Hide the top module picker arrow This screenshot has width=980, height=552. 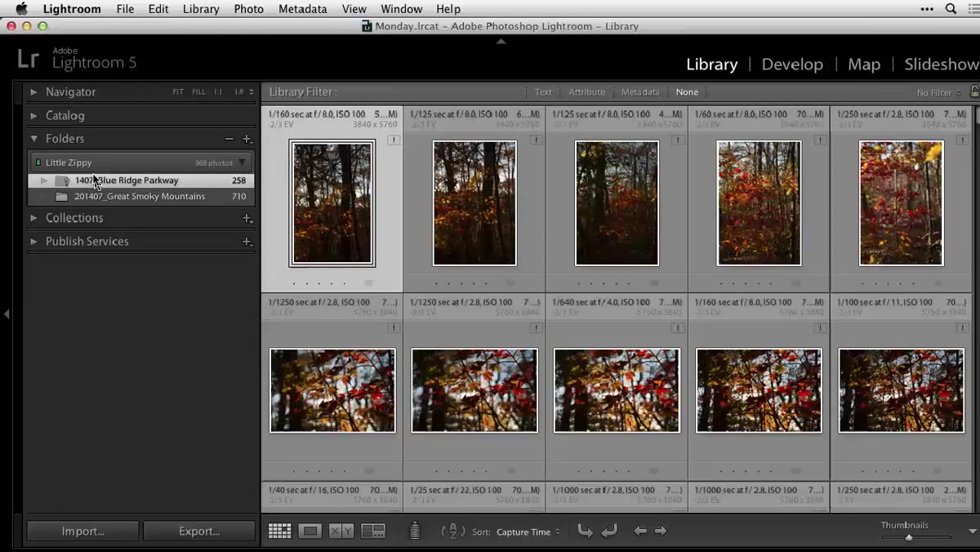(x=501, y=41)
